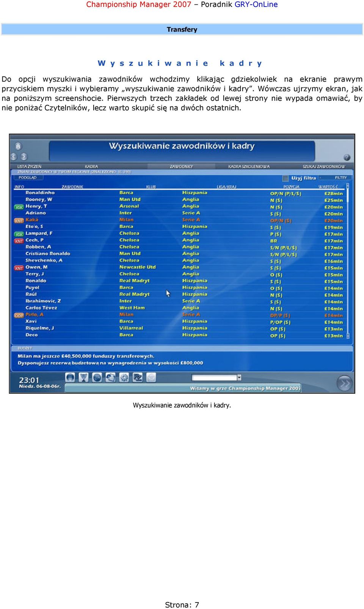Click value '£28mln' for Ronaldinho
This screenshot has width=364, height=609.
point(333,194)
